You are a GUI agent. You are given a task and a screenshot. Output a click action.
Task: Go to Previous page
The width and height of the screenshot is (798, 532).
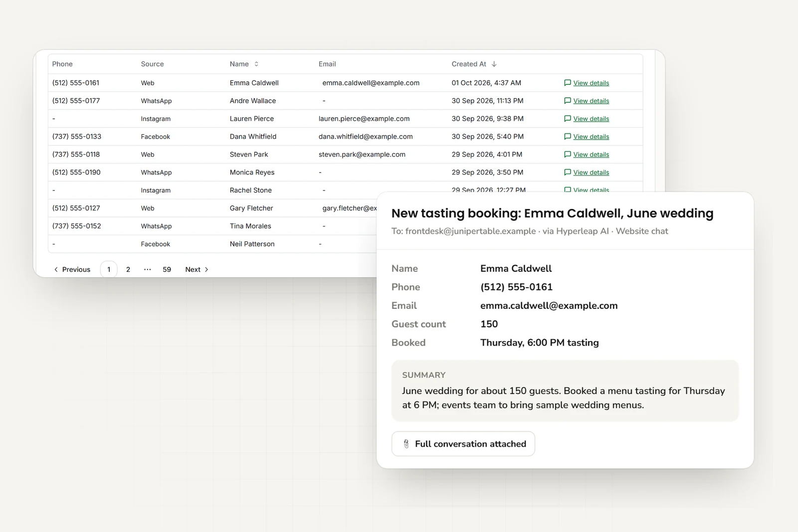point(72,269)
